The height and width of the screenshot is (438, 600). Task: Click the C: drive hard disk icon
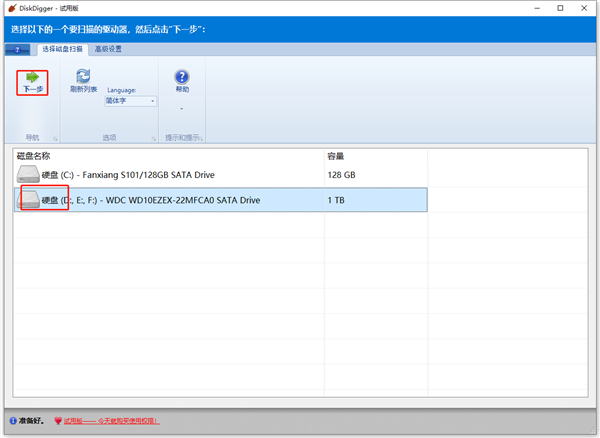tap(31, 176)
